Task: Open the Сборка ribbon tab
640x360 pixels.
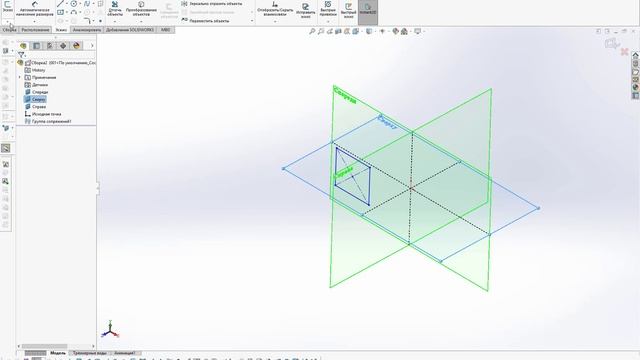Action: coord(9,30)
